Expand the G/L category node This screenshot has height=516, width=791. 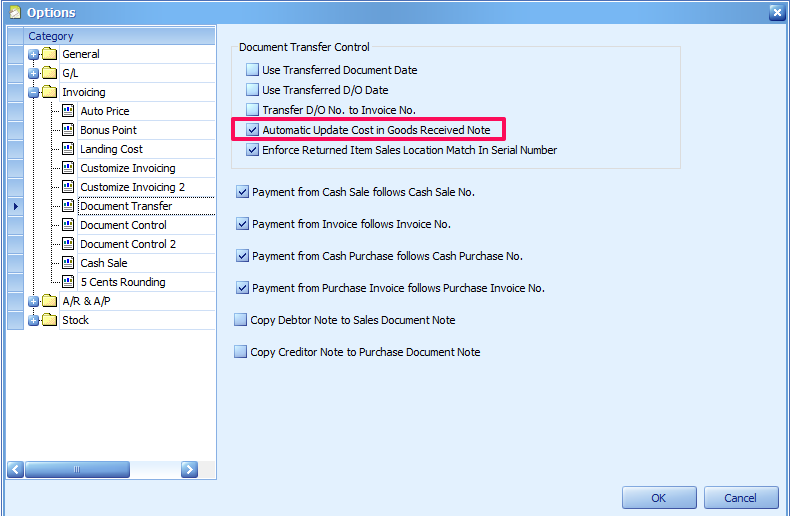[x=34, y=73]
